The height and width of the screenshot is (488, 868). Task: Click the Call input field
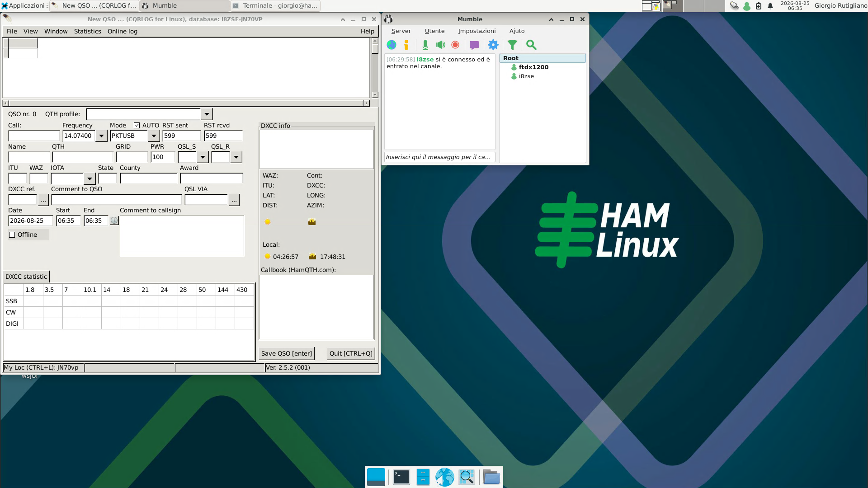tap(34, 136)
